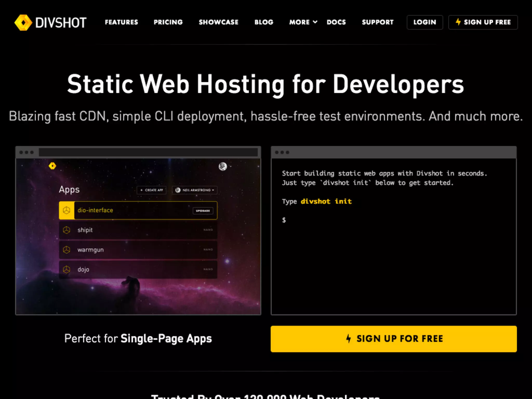Click the shipit app cube icon
Image resolution: width=532 pixels, height=399 pixels.
point(66,230)
